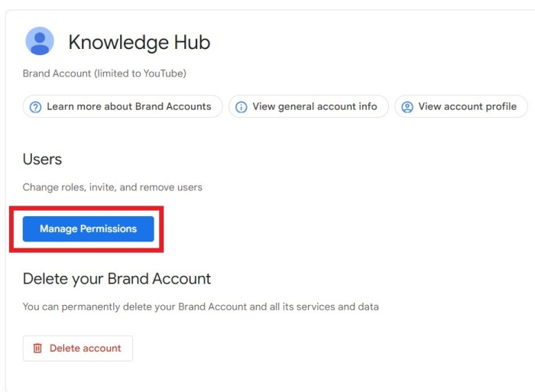Screen dimensions: 535x392
Task: Click the Change roles, invite, and remove users text
Action: click(112, 187)
